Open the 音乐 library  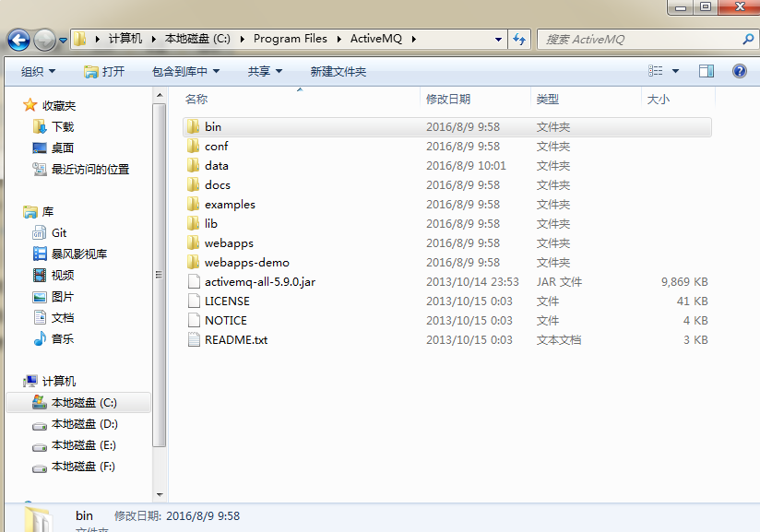[63, 338]
